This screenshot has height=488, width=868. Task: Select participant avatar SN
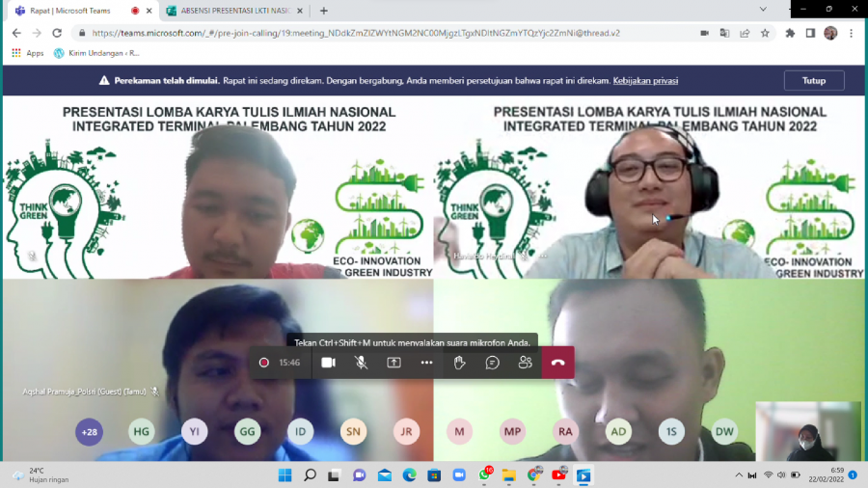pos(353,431)
